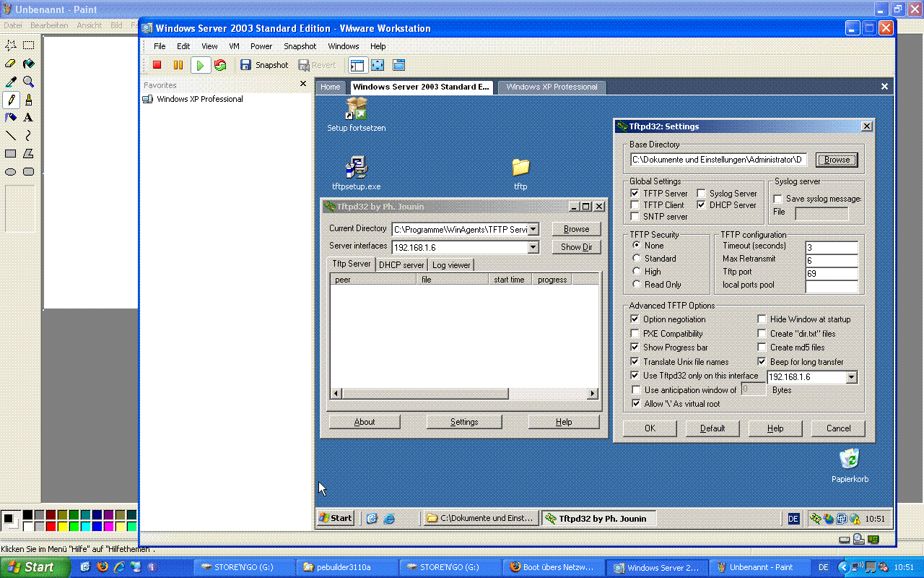This screenshot has height=578, width=924.
Task: Select the Magnifier tool in Paint
Action: [x=29, y=82]
